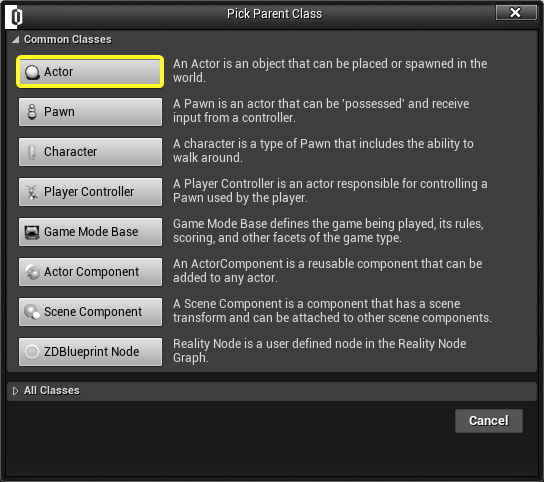
Task: Close the Pick Parent Class window
Action: (516, 13)
